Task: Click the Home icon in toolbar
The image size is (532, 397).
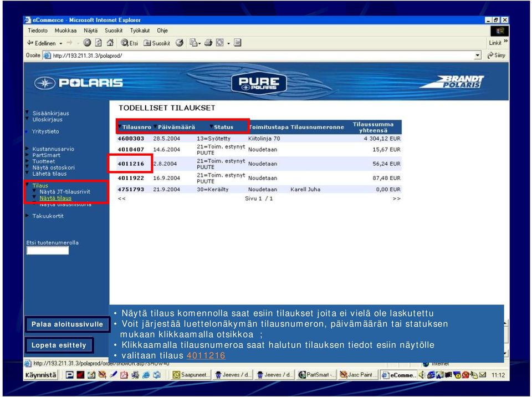Action: point(110,43)
